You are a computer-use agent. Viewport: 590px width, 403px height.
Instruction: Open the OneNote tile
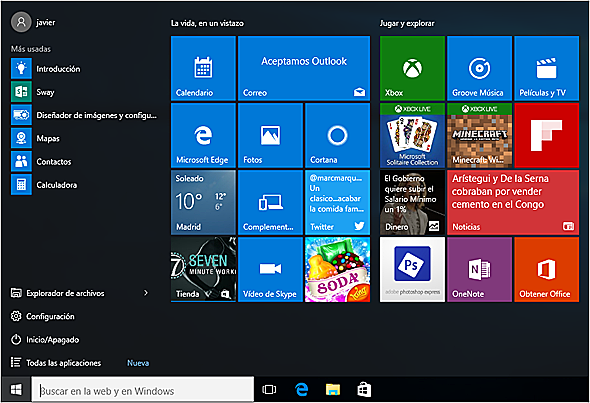479,269
